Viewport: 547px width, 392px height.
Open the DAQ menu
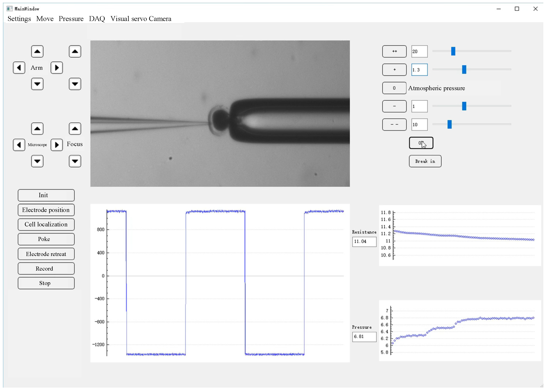[x=97, y=19]
